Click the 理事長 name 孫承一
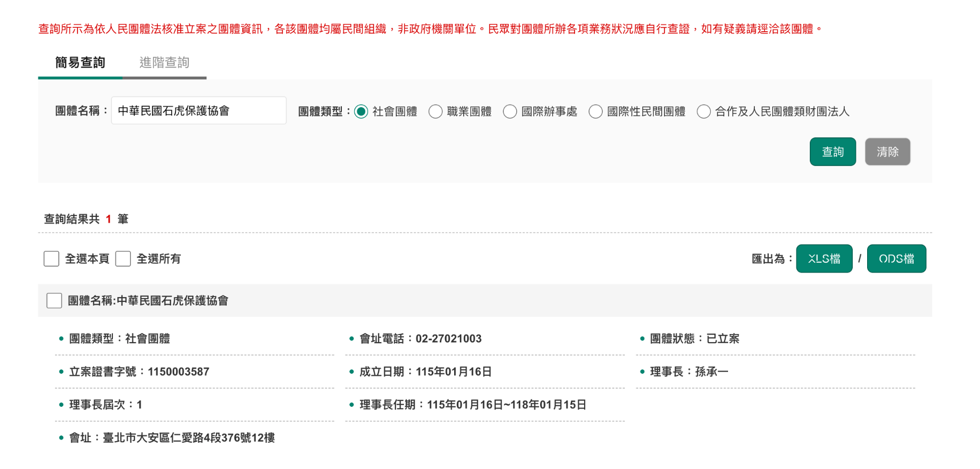The width and height of the screenshot is (980, 469). pos(711,372)
